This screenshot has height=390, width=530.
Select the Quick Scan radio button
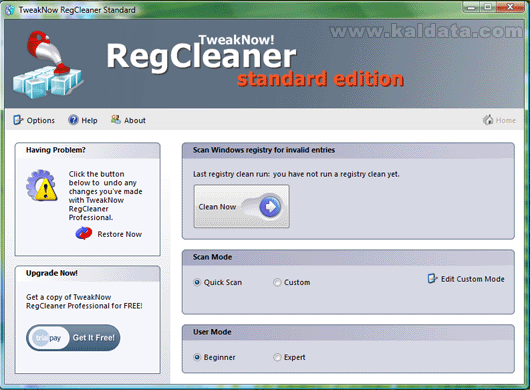point(197,282)
